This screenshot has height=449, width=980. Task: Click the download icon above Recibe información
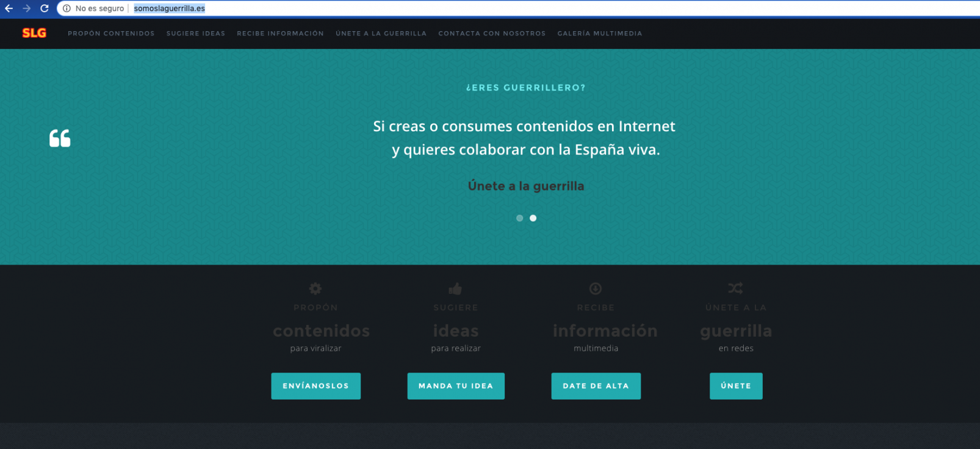coord(596,288)
